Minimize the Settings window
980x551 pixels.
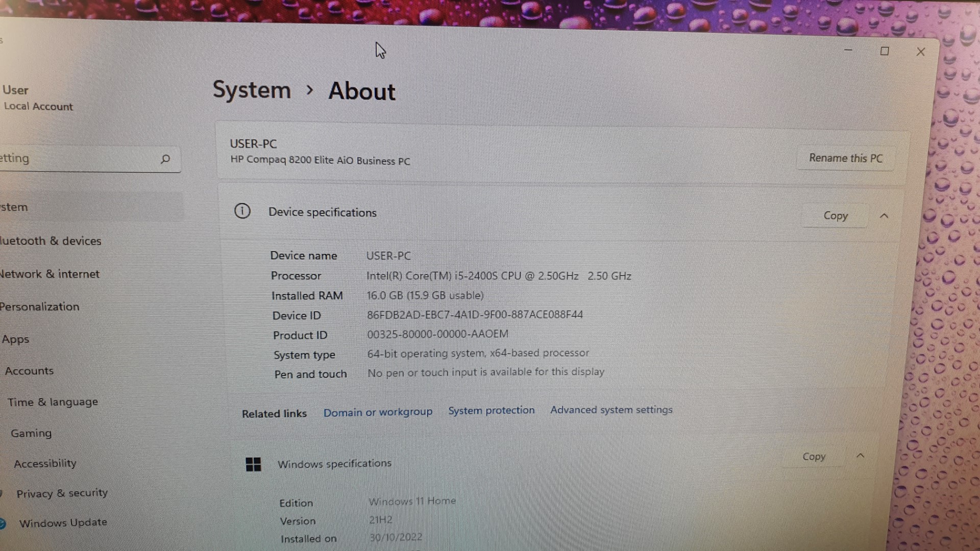[848, 51]
